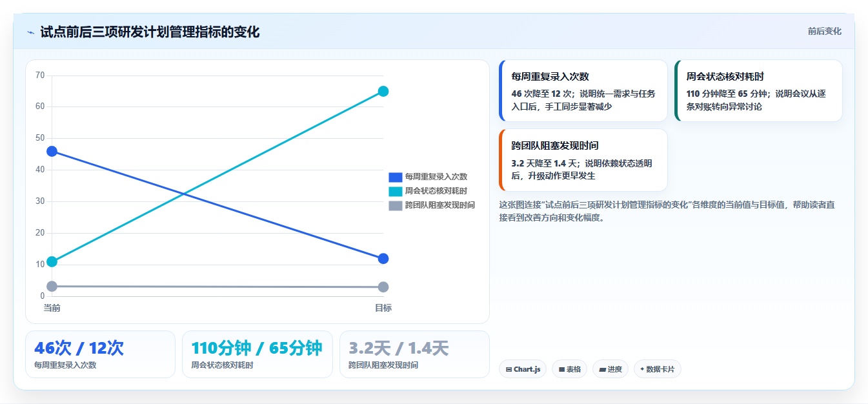Click the description paragraph starting 这张图连接
This screenshot has height=404, width=868.
click(667, 211)
